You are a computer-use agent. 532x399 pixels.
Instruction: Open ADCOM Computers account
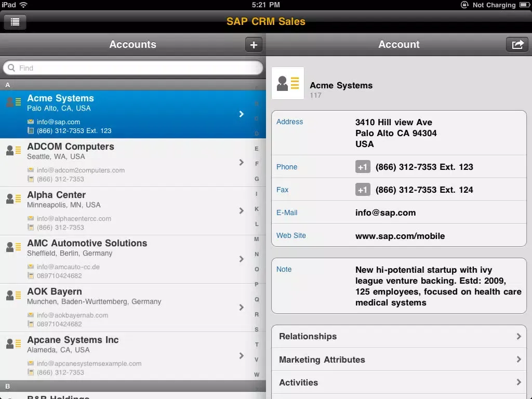tap(133, 163)
